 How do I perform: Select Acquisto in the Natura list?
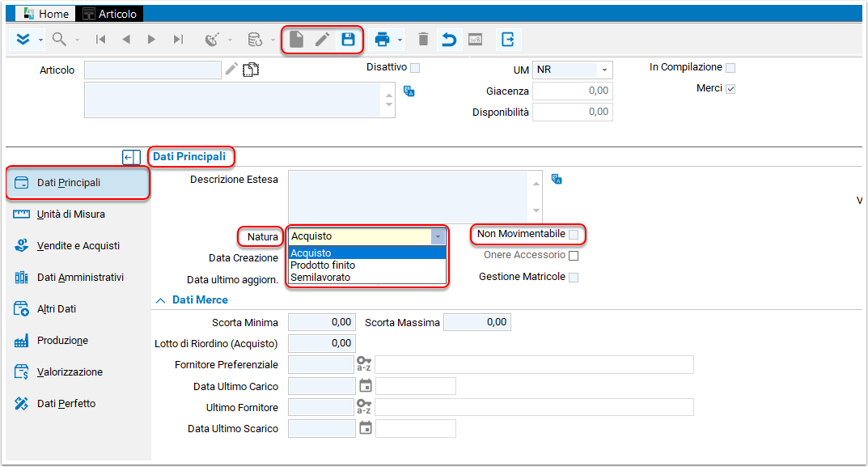pyautogui.click(x=367, y=253)
